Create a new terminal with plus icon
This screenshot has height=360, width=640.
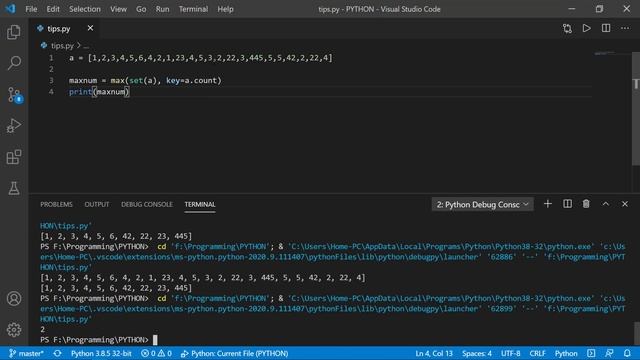pos(548,204)
